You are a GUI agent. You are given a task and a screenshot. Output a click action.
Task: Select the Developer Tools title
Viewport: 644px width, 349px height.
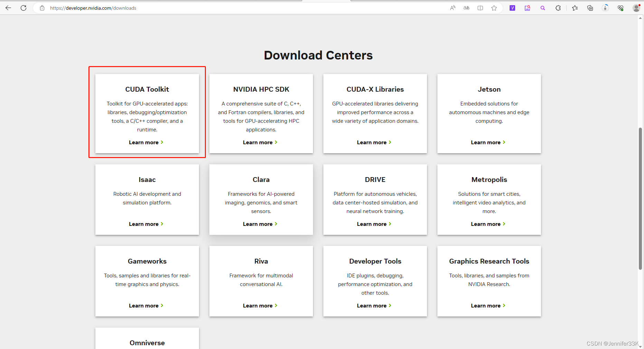375,261
